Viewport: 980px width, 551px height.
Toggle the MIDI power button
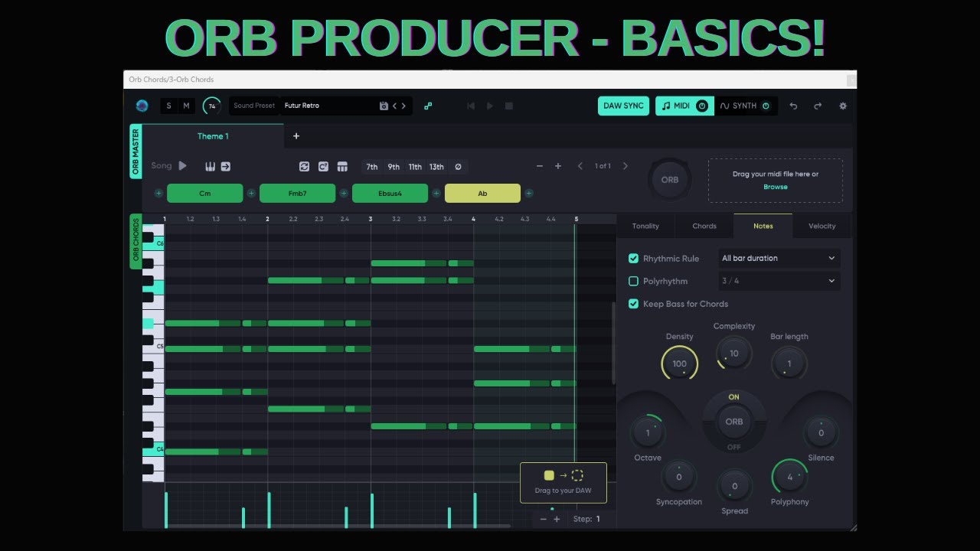(x=702, y=106)
